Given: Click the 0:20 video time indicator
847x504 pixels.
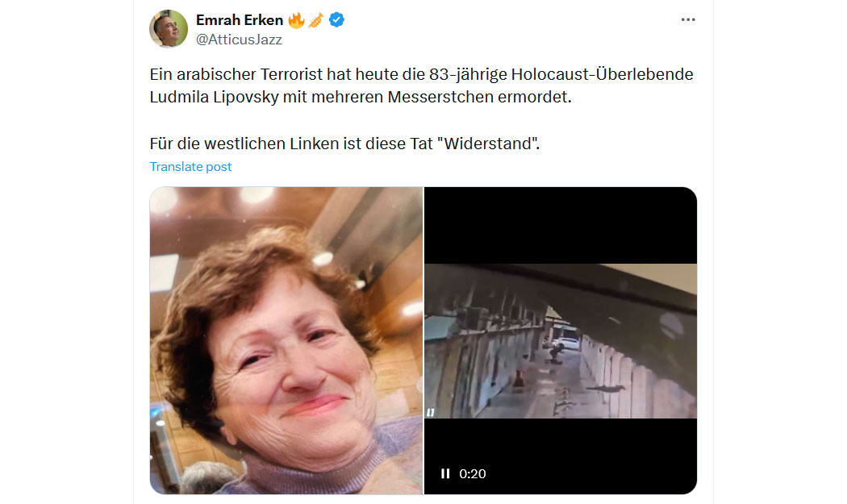Looking at the screenshot, I should pyautogui.click(x=472, y=473).
